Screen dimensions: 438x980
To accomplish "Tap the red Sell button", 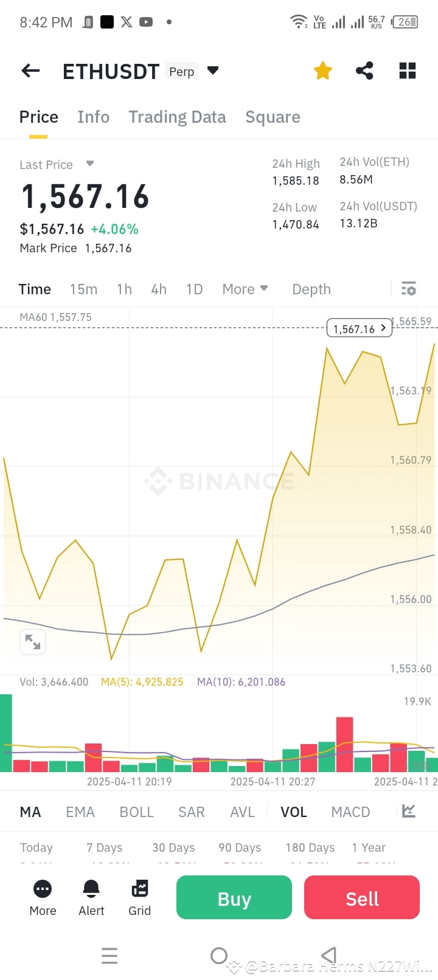I will (362, 897).
